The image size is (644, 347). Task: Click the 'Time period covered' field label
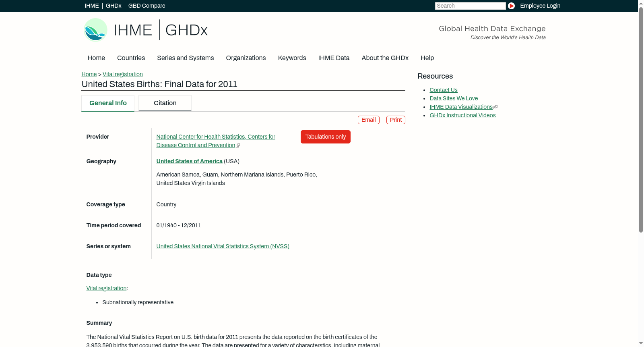(114, 225)
